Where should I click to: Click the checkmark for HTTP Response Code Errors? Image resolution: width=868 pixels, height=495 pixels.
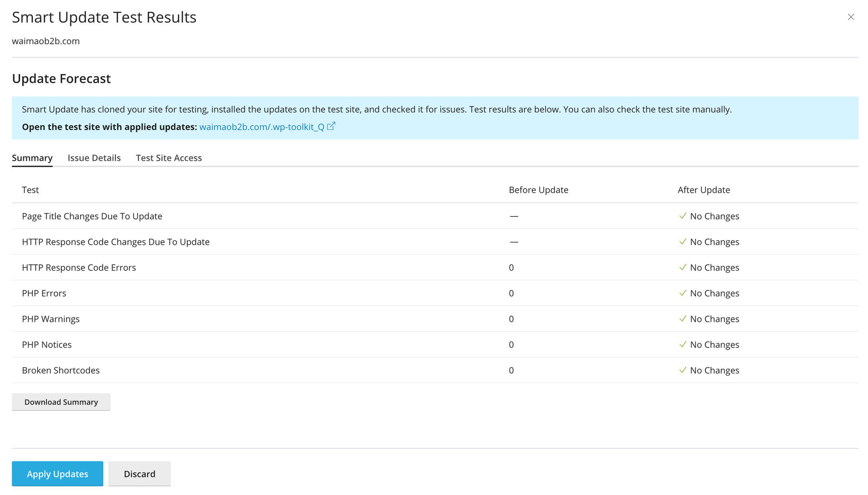[x=683, y=267]
